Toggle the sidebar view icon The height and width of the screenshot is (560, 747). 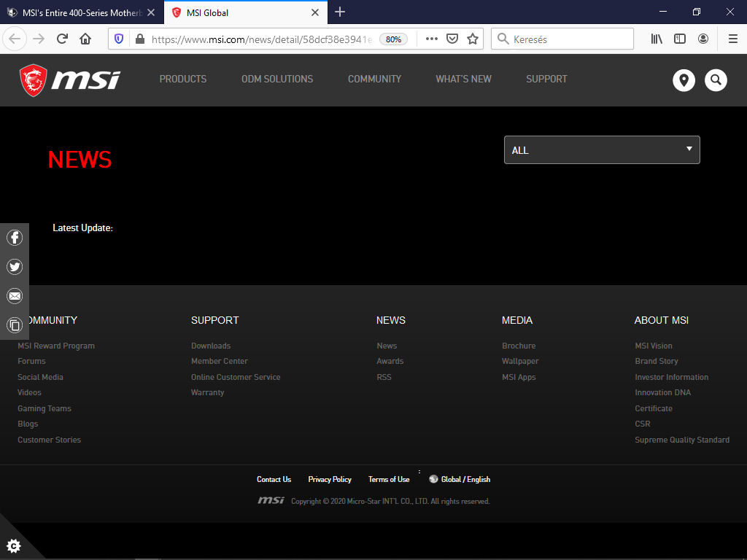pyautogui.click(x=680, y=39)
